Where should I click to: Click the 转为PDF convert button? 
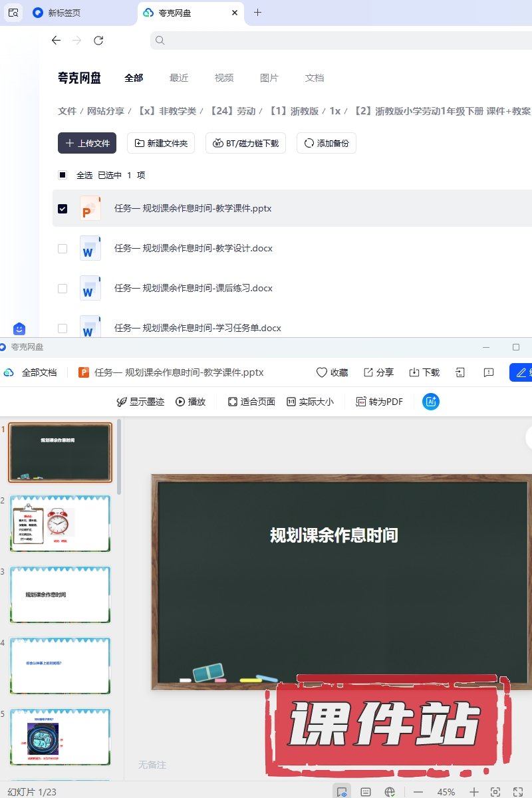[379, 402]
